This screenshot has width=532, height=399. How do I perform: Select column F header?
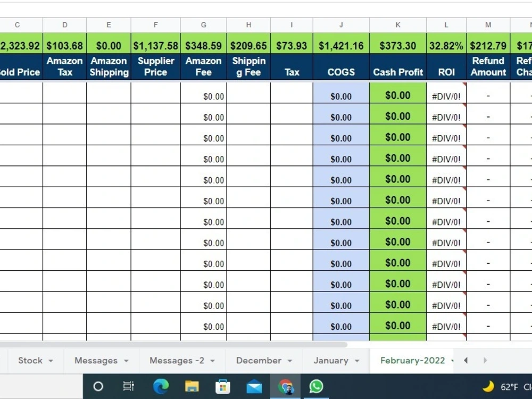pyautogui.click(x=156, y=25)
